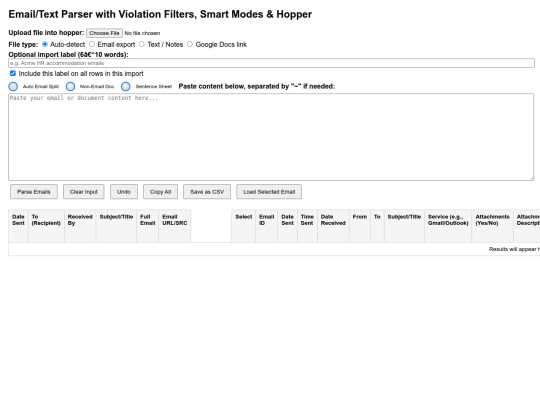This screenshot has height=405, width=540.
Task: Click the Clear Input button
Action: [x=84, y=192]
